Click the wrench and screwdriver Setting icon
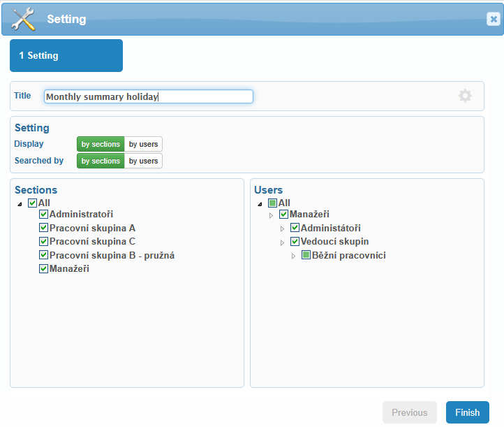Image resolution: width=504 pixels, height=427 pixels. 23,19
